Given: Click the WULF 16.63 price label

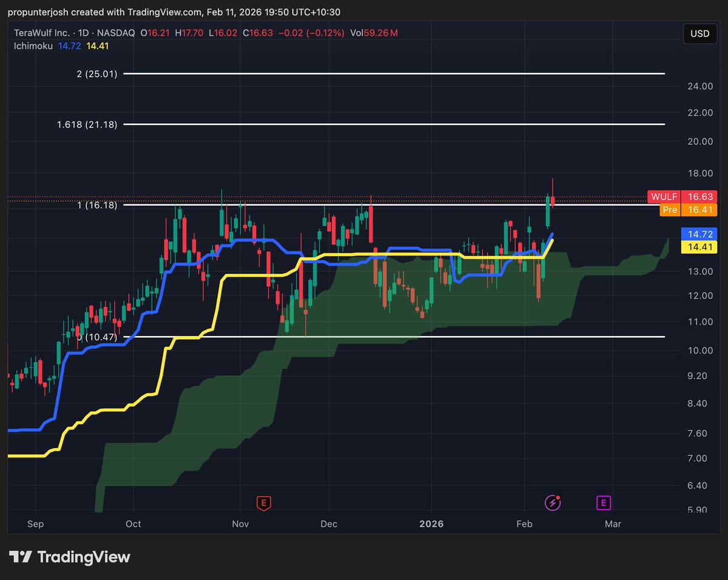Looking at the screenshot, I should tap(682, 197).
